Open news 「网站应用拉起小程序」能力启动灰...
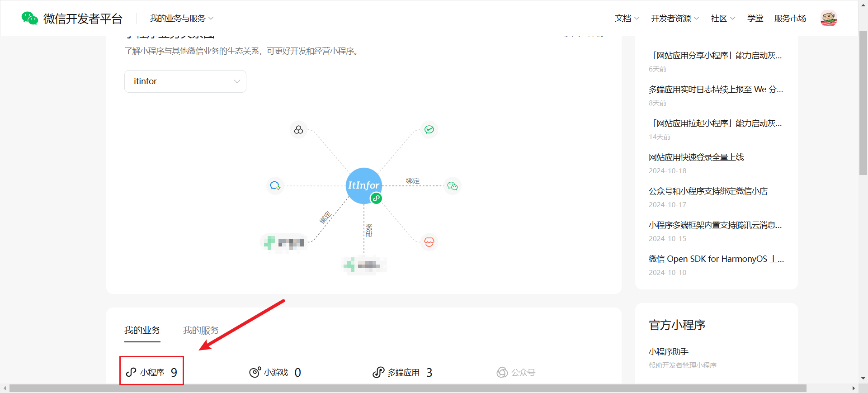Screen dimensions: 868x393 pyautogui.click(x=715, y=123)
